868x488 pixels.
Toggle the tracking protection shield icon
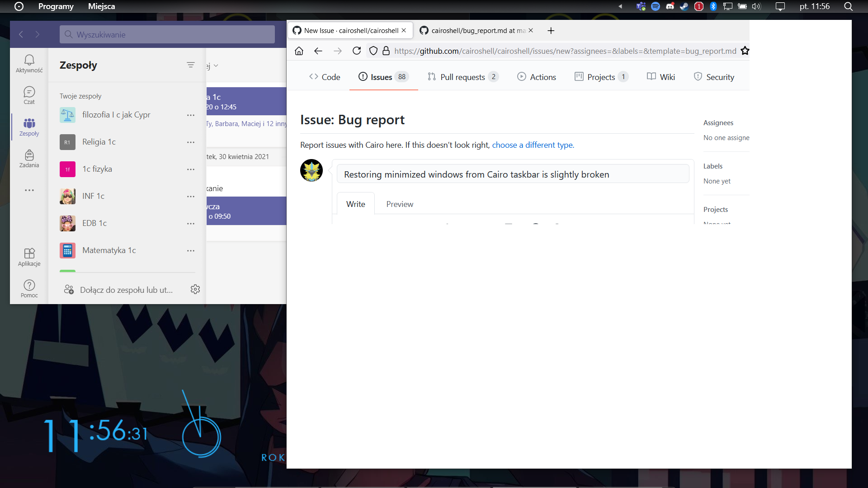click(x=373, y=51)
